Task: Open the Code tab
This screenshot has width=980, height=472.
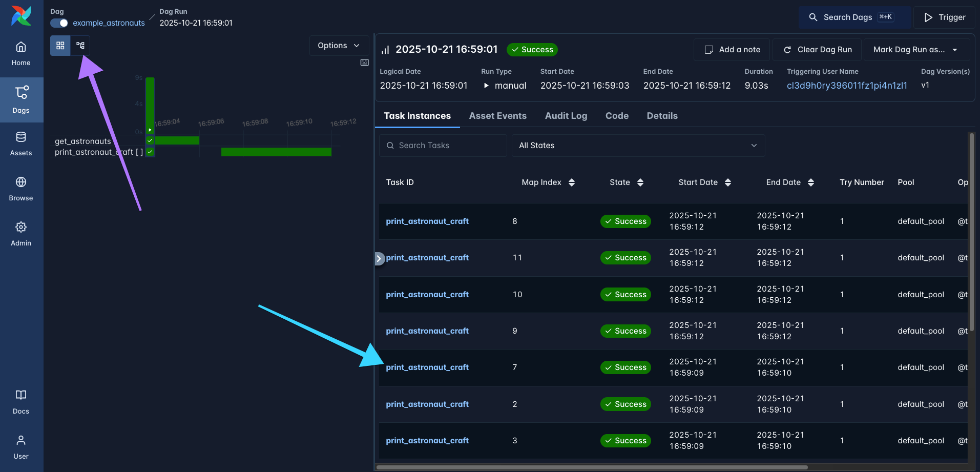Action: tap(617, 116)
